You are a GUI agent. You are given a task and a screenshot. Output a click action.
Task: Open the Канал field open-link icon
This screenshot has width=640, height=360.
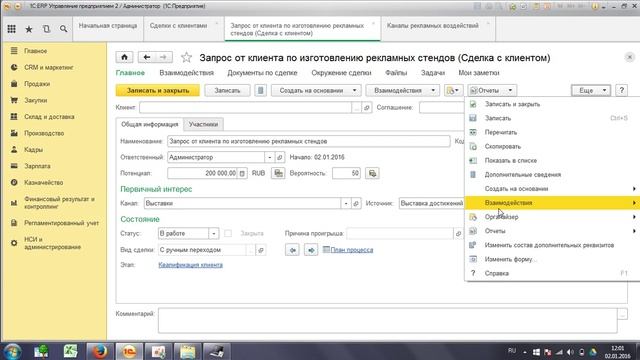tap(356, 203)
